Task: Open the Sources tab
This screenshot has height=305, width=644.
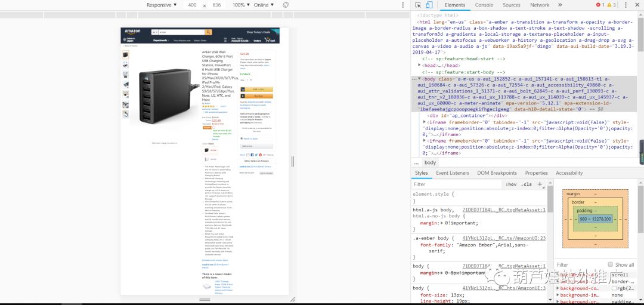Action: pyautogui.click(x=512, y=5)
